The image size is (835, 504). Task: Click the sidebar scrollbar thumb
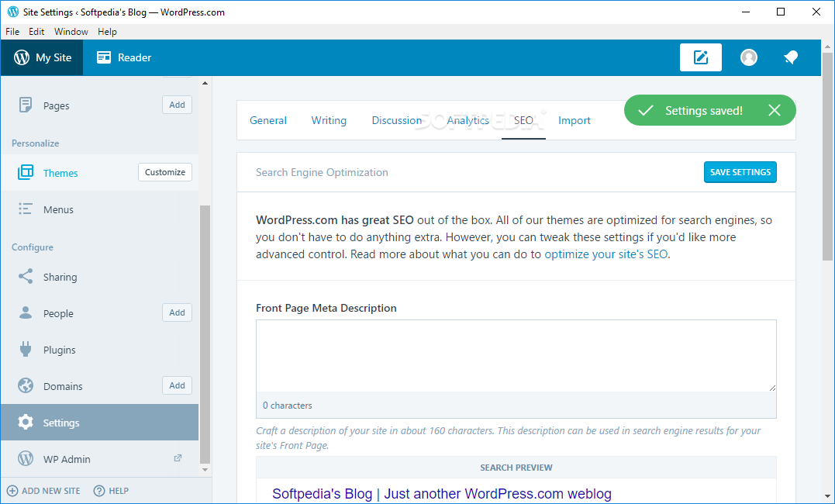click(x=205, y=334)
